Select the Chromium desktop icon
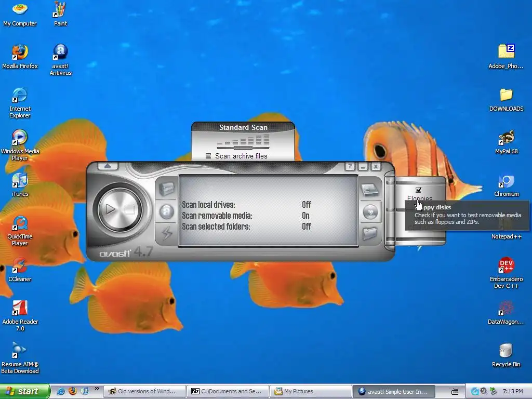This screenshot has width=532, height=399. point(506,185)
